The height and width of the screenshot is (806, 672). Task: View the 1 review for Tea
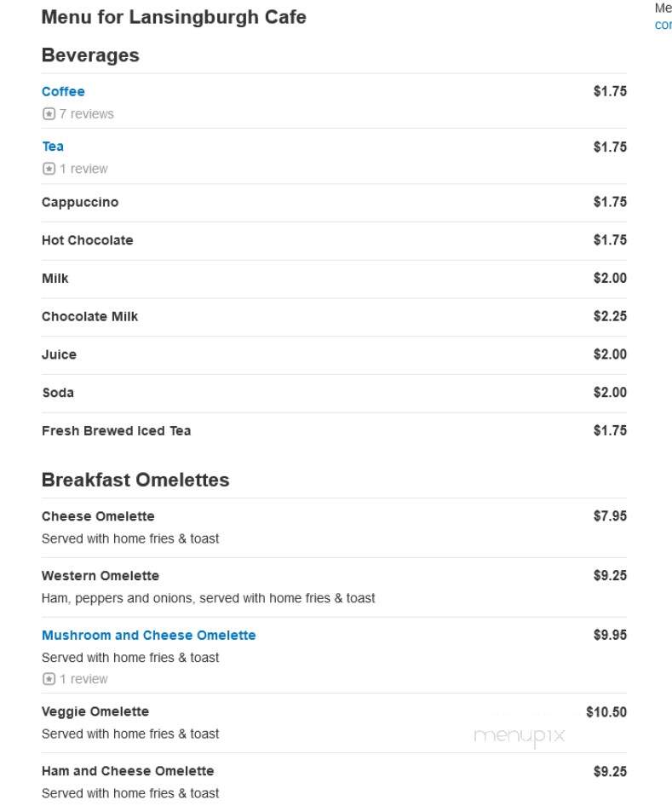[83, 169]
